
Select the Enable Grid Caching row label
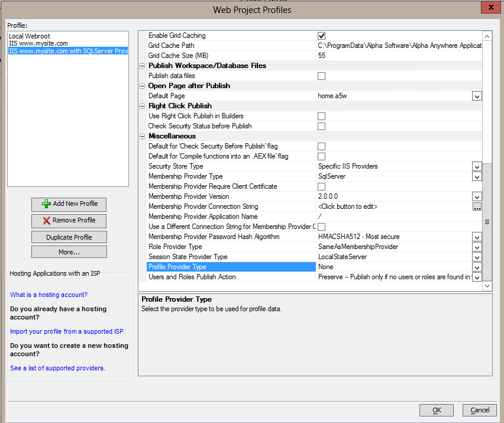click(x=177, y=35)
